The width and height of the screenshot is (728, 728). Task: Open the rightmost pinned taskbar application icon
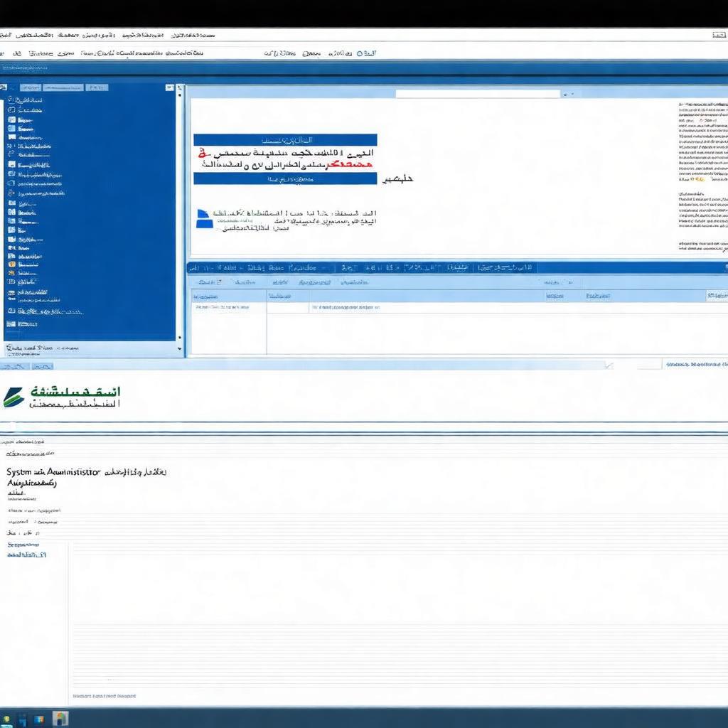[x=60, y=718]
